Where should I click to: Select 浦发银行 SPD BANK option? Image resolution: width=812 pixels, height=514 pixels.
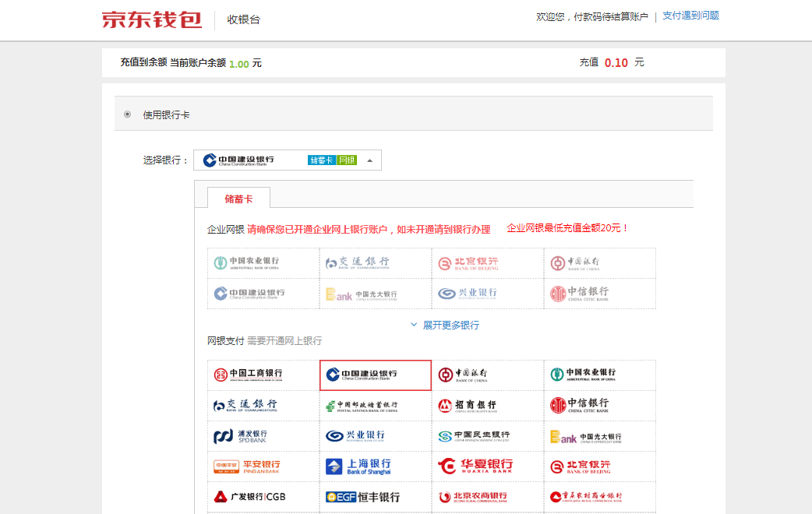point(263,436)
